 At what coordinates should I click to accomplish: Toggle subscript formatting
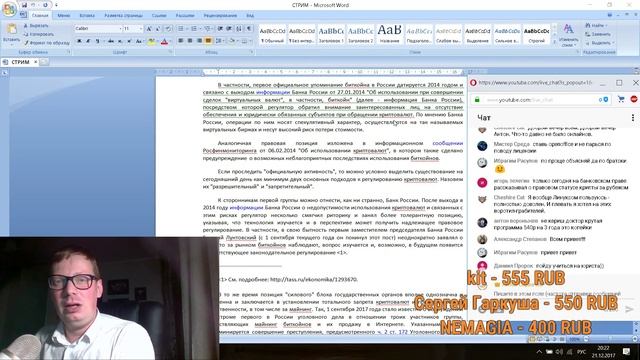click(120, 41)
